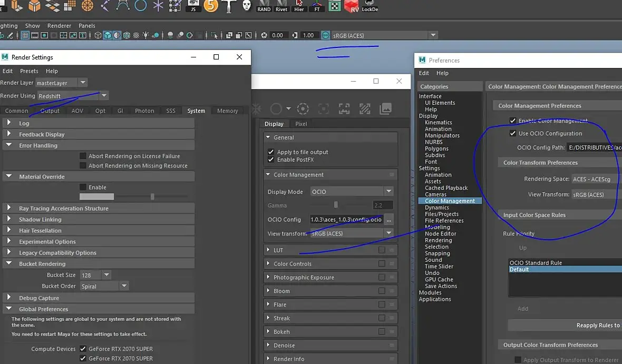
Task: Click the stacked images icon in render view
Action: [385, 109]
